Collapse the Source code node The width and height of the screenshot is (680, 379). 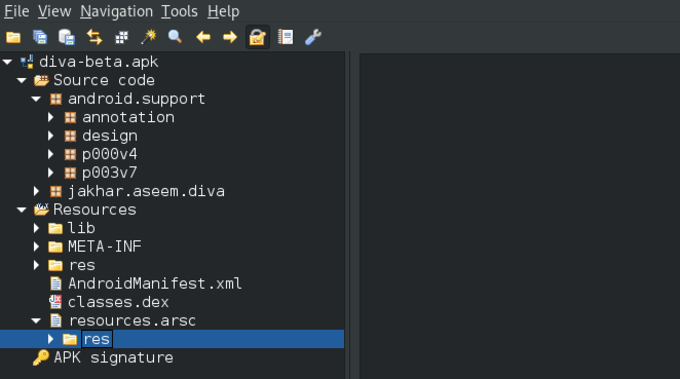coord(22,81)
